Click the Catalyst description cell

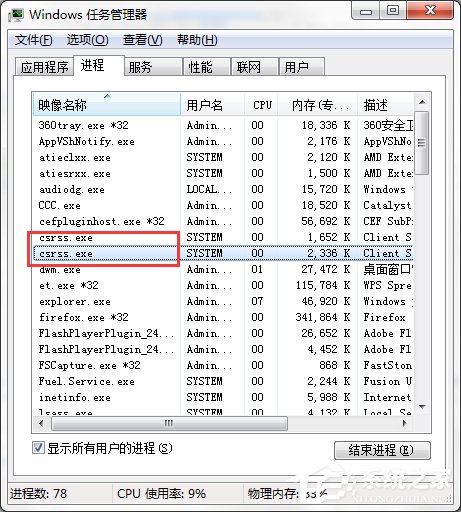(x=387, y=205)
